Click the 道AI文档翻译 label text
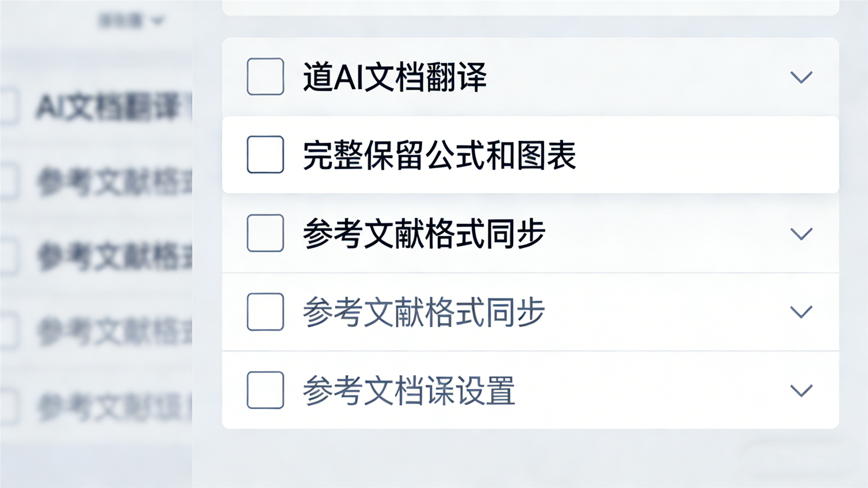This screenshot has width=868, height=488. pyautogui.click(x=395, y=77)
